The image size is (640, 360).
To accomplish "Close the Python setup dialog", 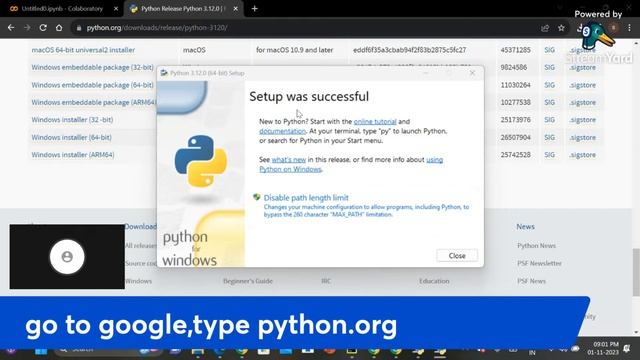I will (457, 256).
